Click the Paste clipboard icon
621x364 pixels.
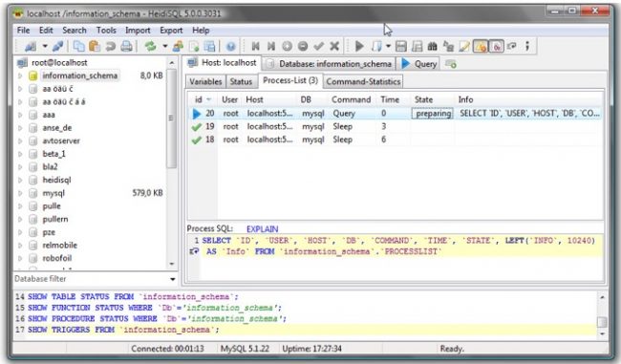click(95, 47)
